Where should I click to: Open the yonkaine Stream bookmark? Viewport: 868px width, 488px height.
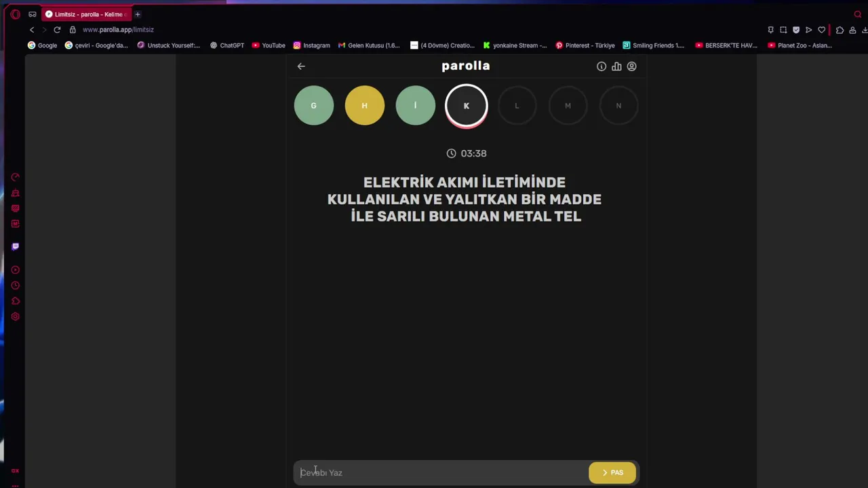coord(515,45)
